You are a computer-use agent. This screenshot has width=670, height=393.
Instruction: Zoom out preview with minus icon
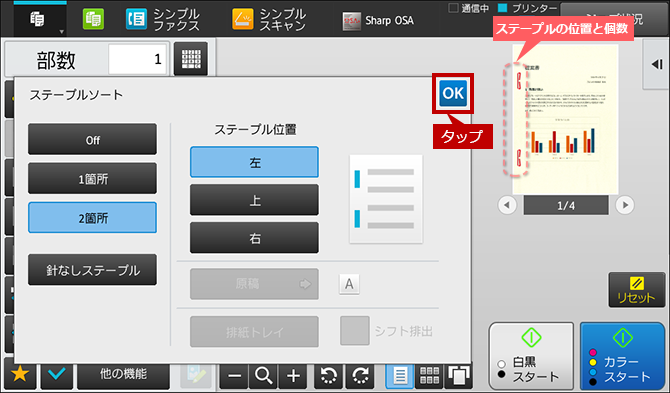pos(234,376)
